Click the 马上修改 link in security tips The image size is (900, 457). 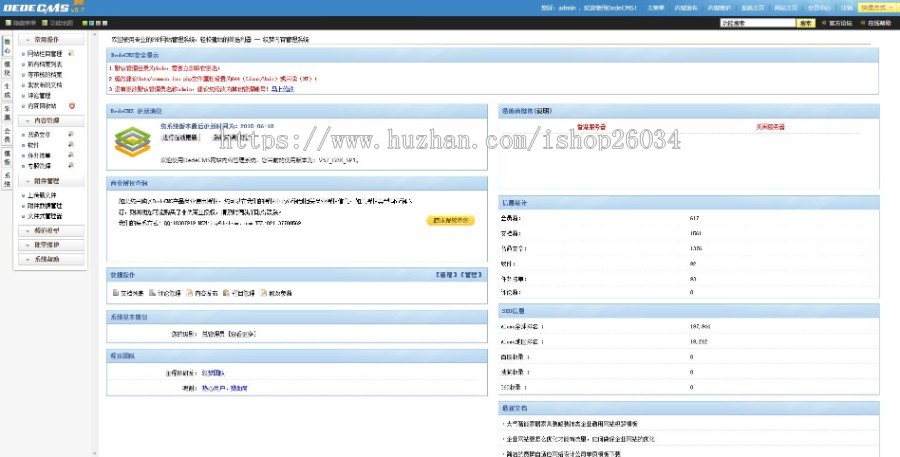click(283, 89)
